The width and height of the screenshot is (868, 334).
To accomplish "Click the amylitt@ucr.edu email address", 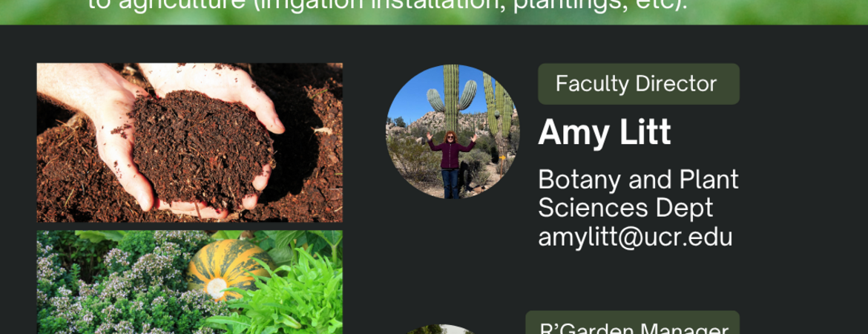I will pos(635,237).
